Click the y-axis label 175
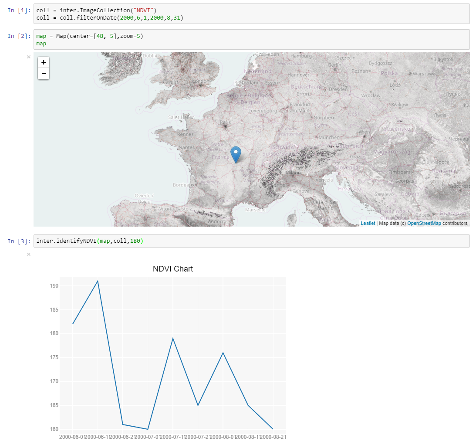Image resolution: width=476 pixels, height=448 pixels. (54, 357)
